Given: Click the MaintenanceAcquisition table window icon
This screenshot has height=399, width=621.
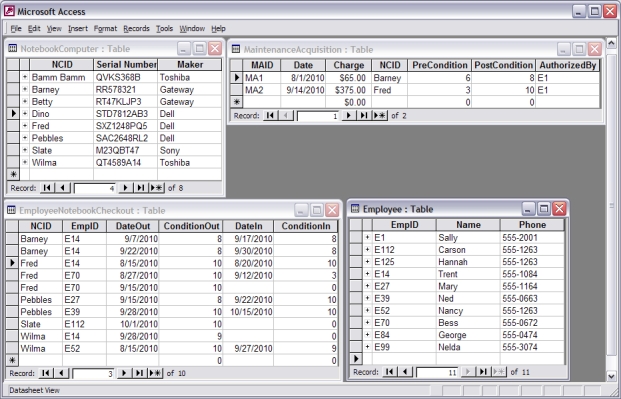Looking at the screenshot, I should [236, 49].
